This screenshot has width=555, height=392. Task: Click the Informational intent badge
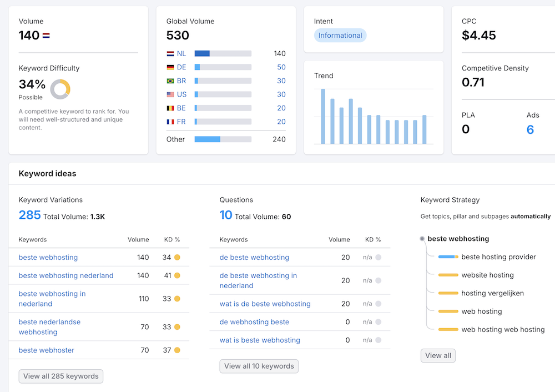coord(340,36)
